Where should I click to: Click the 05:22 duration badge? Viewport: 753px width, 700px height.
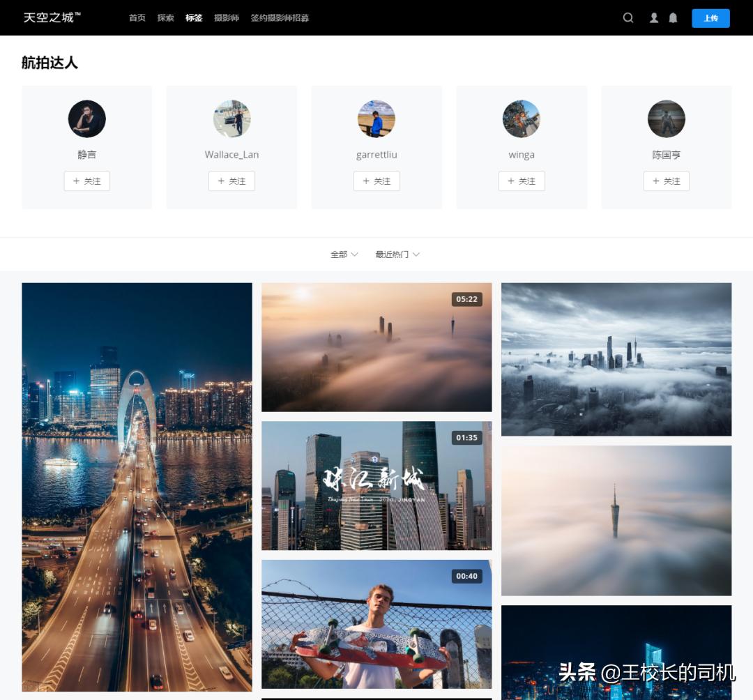pyautogui.click(x=466, y=299)
